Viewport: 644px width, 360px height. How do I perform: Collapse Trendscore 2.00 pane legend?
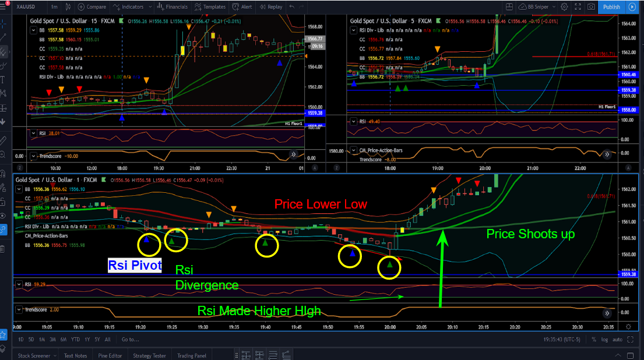pos(19,309)
